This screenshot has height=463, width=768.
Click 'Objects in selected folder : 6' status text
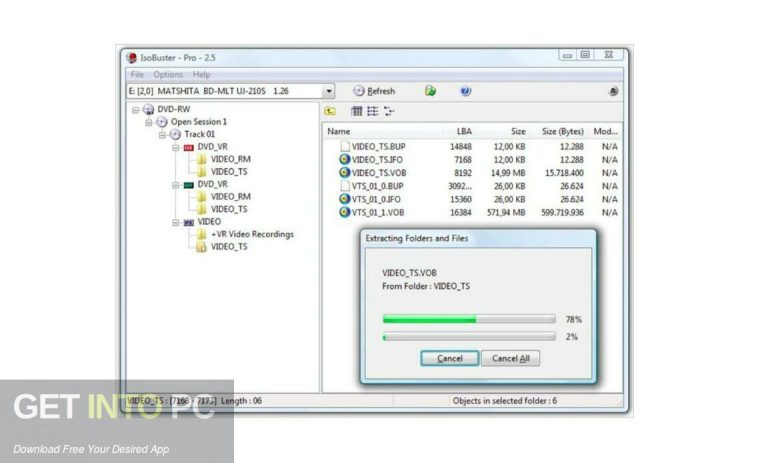(504, 401)
